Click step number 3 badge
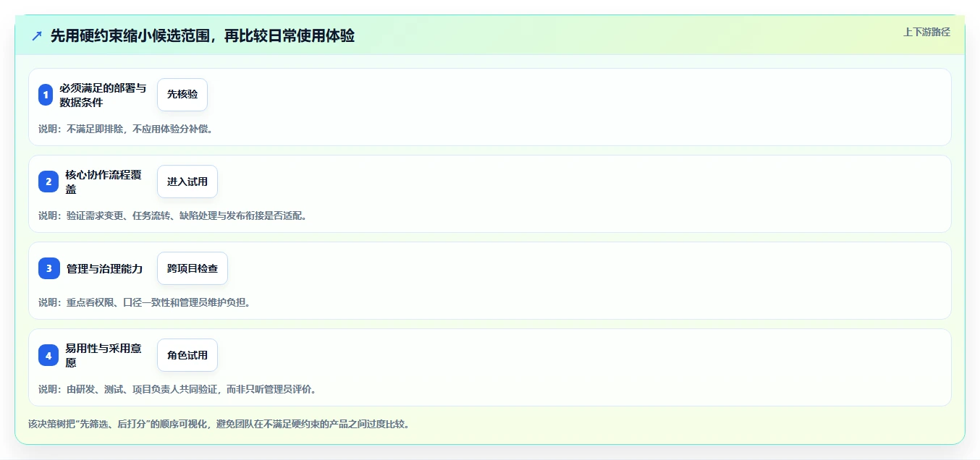The image size is (980, 460). click(x=49, y=268)
